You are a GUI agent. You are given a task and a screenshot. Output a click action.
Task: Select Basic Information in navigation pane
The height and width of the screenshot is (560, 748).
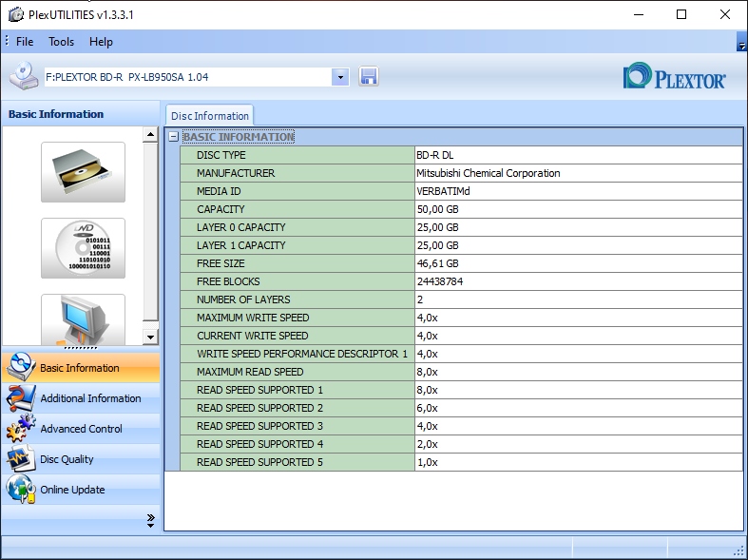(80, 368)
